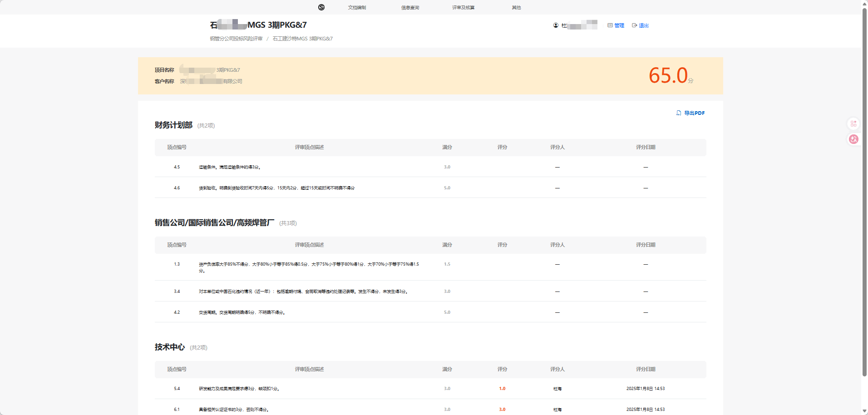Click breadcrumb 石工建沙特MGS 3期PKG&7
Screen dimensions: 868x415
click(x=302, y=39)
